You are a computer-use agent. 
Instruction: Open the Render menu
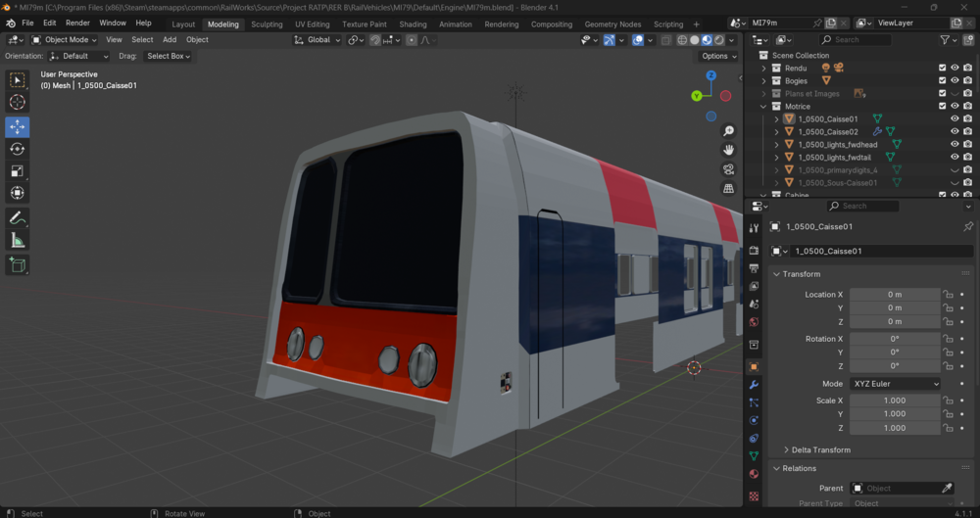click(77, 24)
